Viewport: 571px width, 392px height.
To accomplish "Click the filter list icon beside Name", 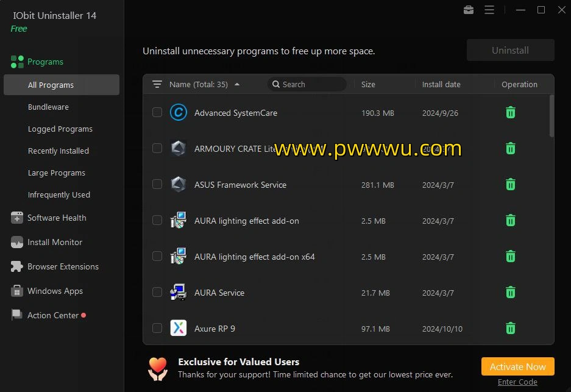I will (157, 85).
